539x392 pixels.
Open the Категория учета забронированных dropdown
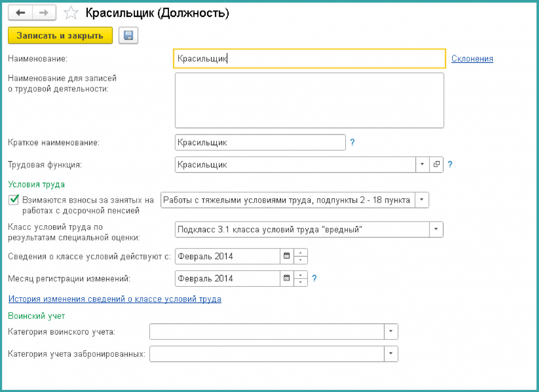coord(391,354)
